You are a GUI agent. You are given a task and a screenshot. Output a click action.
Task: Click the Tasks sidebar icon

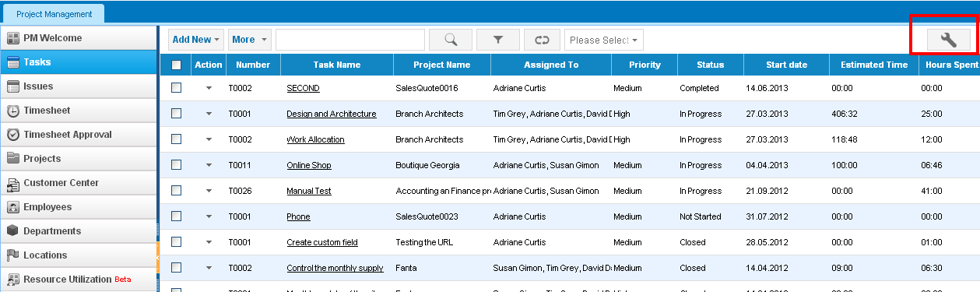13,62
